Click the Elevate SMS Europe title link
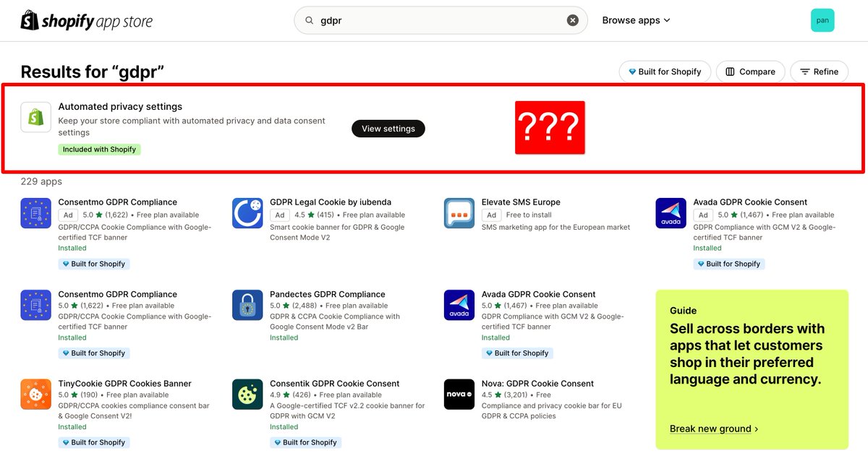The width and height of the screenshot is (868, 461). (521, 202)
